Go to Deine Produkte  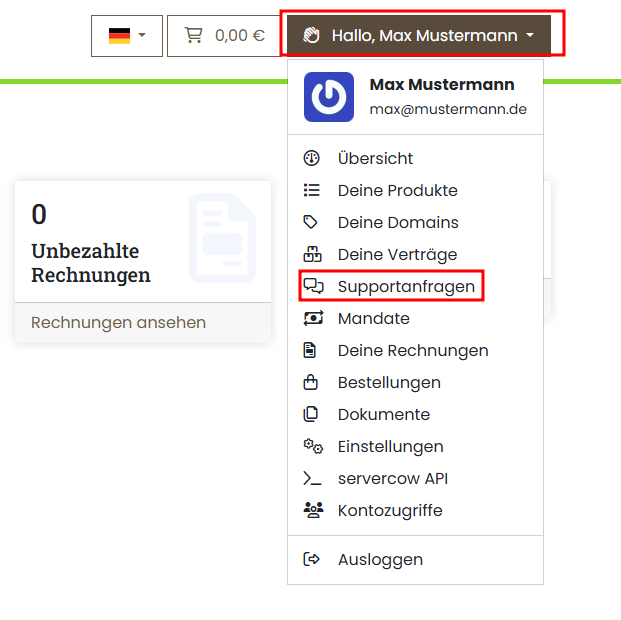tap(415, 190)
